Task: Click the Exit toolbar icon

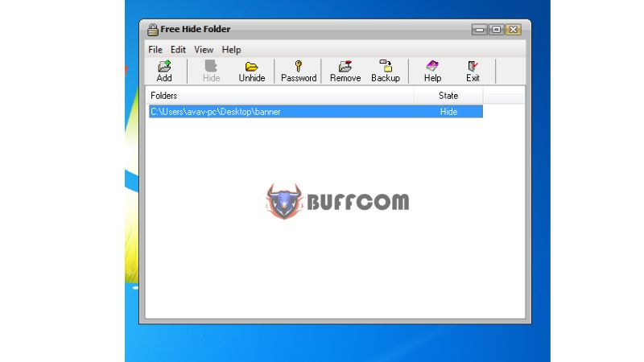Action: pyautogui.click(x=473, y=66)
